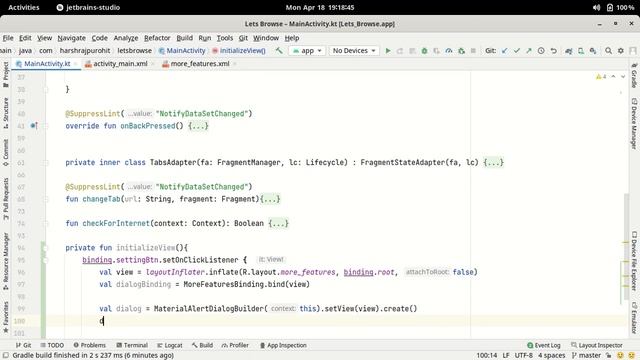Click the override gutter icon beside onBackPressed
The image size is (640, 360).
[34, 126]
